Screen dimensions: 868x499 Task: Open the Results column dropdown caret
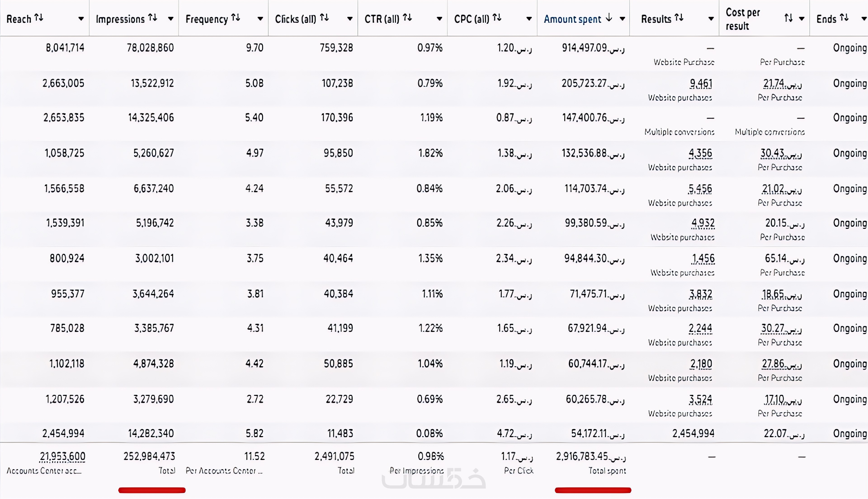click(x=711, y=19)
